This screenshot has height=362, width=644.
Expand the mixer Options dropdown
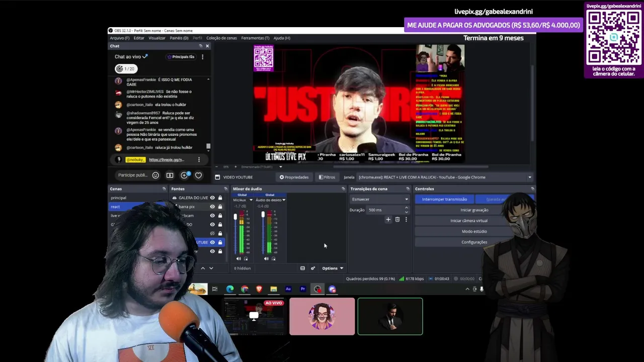(333, 268)
